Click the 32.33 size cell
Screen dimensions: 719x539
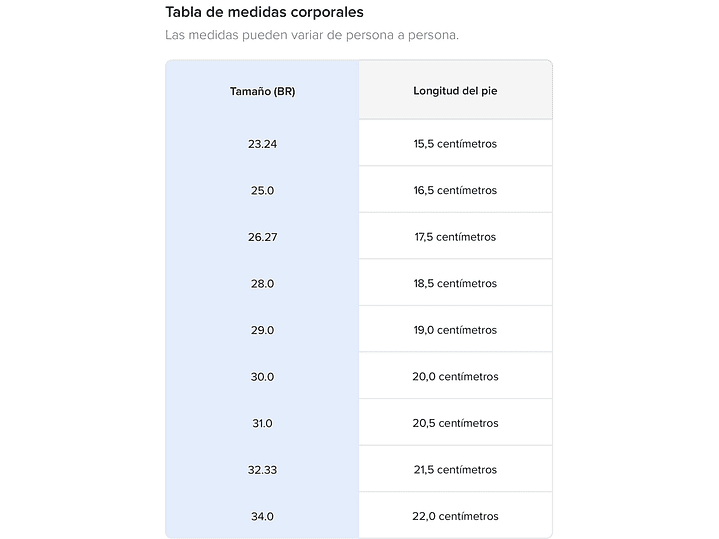tap(262, 470)
